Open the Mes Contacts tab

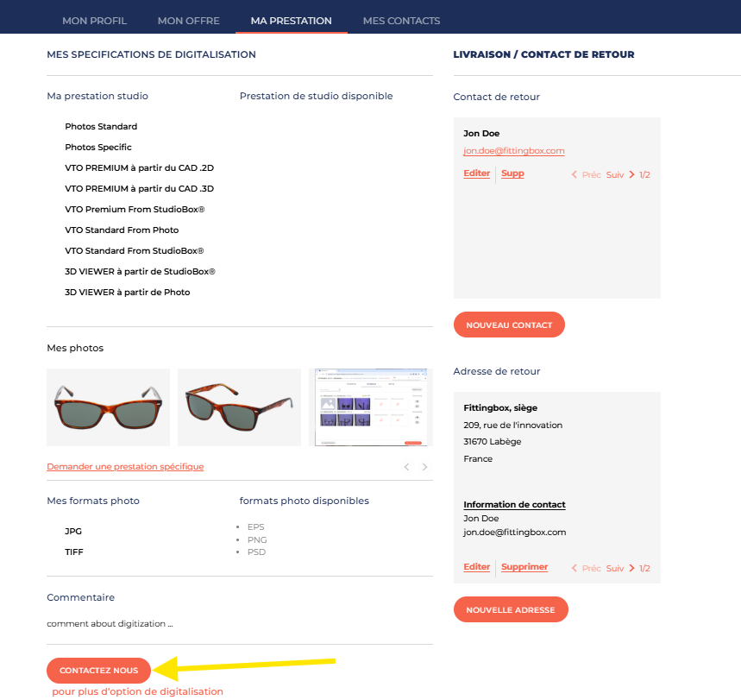click(x=401, y=21)
